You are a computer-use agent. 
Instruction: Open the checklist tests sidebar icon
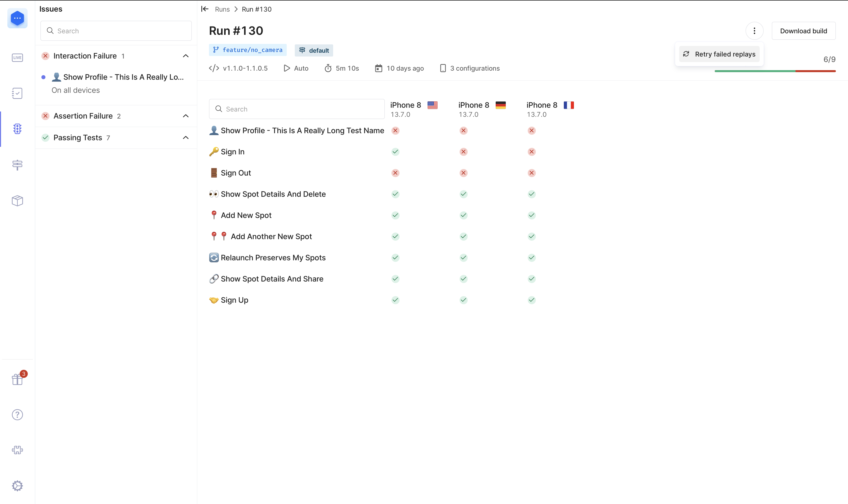point(17,93)
